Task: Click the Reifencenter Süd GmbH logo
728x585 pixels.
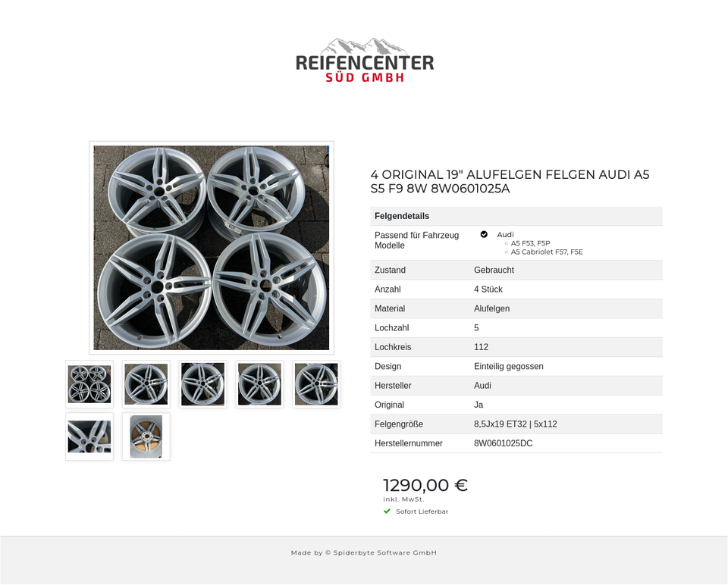Action: tap(364, 61)
